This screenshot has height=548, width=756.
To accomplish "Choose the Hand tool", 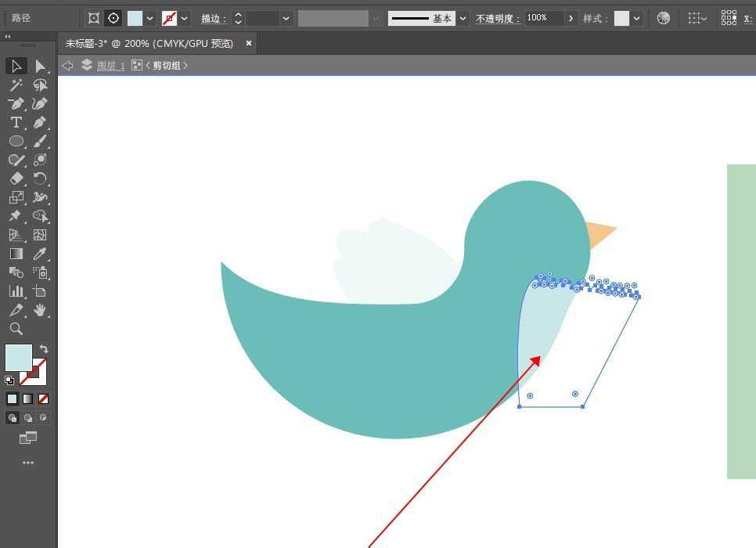I will click(x=40, y=310).
